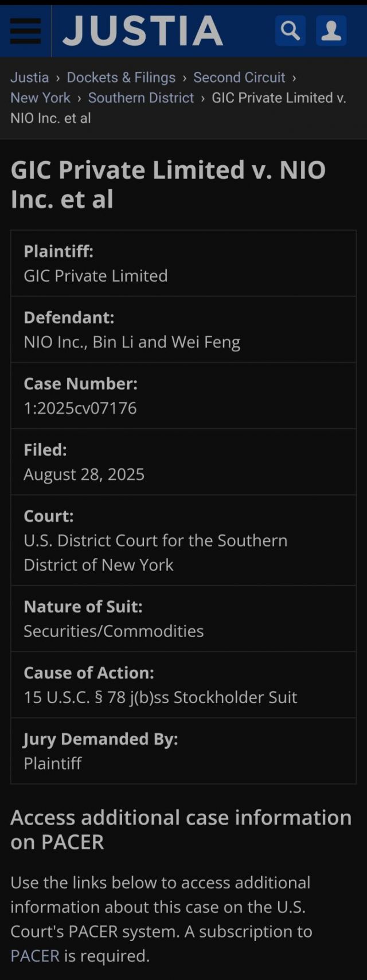This screenshot has height=980, width=367.
Task: Click case number 1:2025cv07176
Action: [x=80, y=408]
